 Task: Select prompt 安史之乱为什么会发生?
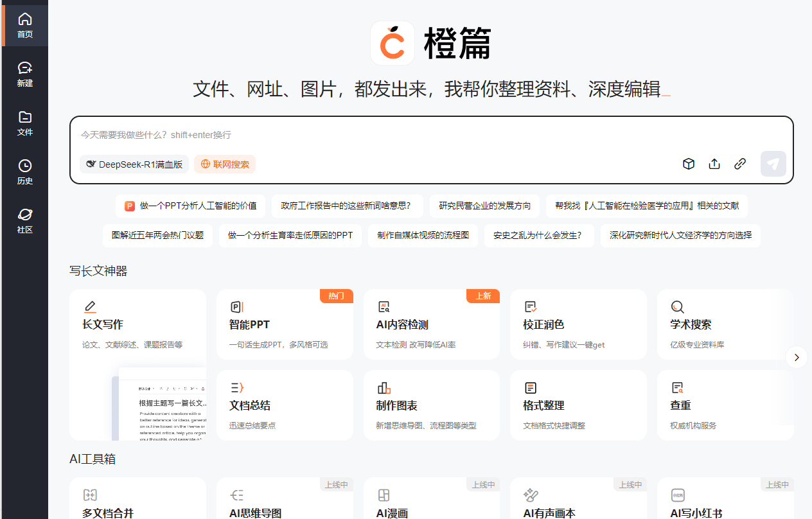pyautogui.click(x=539, y=236)
